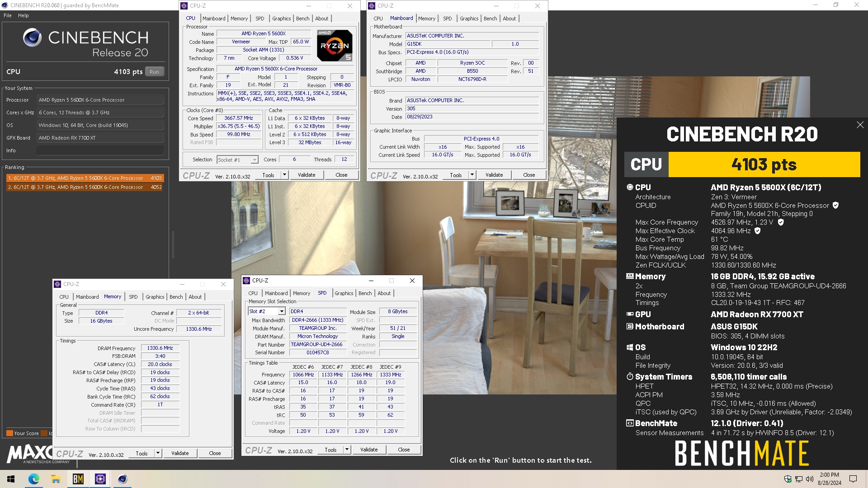
Task: Select SPD tab in CPU-Z Memory window
Action: pyautogui.click(x=133, y=297)
